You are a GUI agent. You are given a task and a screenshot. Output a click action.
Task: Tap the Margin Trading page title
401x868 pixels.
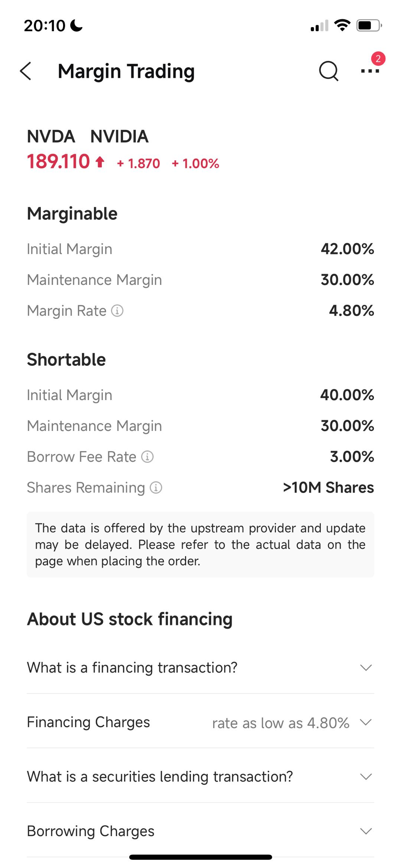(126, 71)
